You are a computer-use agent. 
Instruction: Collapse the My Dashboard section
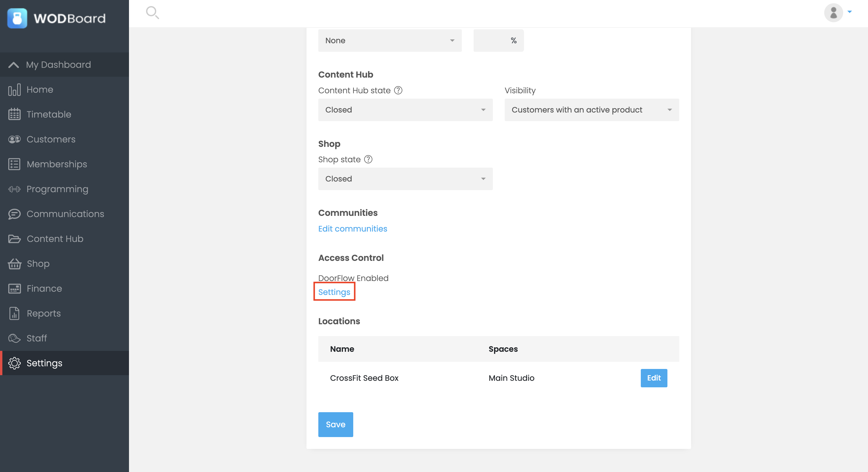pos(14,65)
